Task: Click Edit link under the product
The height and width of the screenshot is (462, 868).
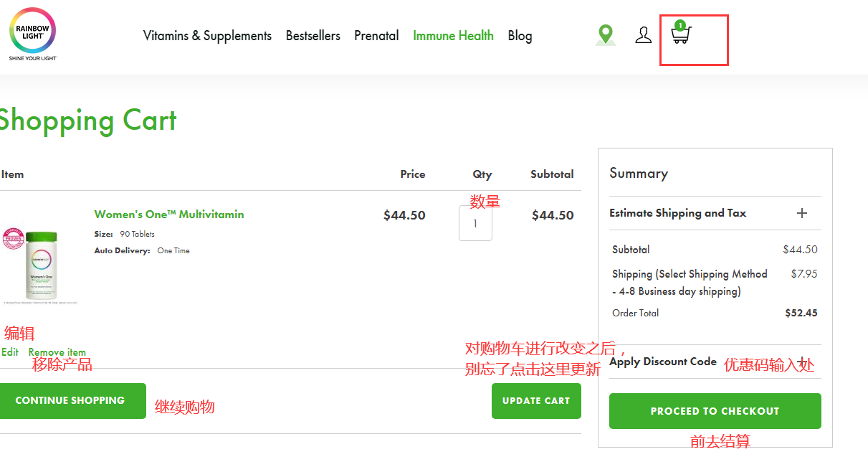Action: pos(10,352)
